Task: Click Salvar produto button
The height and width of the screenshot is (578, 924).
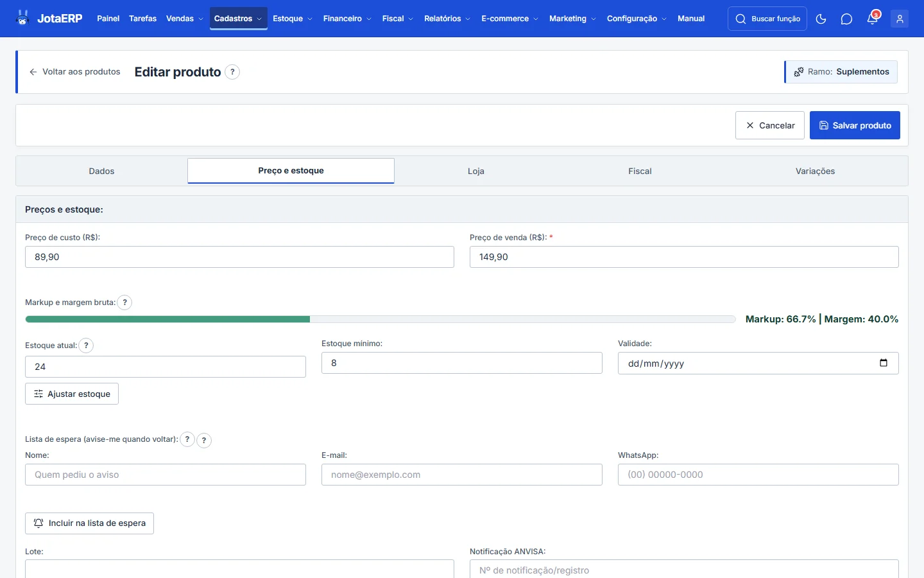Action: pos(855,125)
